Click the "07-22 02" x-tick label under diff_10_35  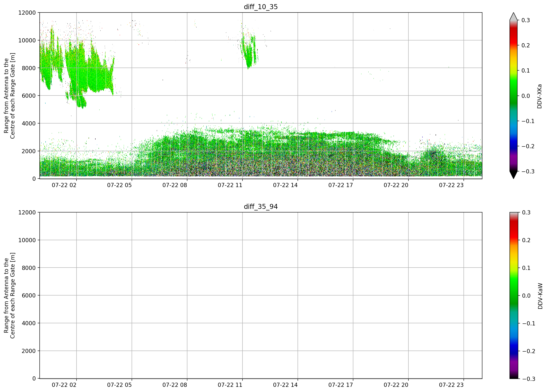[64, 185]
